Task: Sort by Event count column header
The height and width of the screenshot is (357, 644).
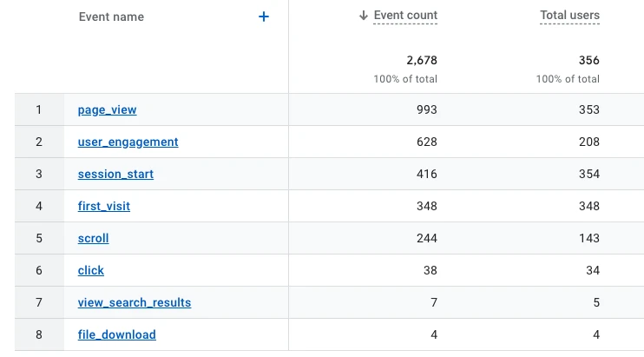Action: pyautogui.click(x=405, y=16)
